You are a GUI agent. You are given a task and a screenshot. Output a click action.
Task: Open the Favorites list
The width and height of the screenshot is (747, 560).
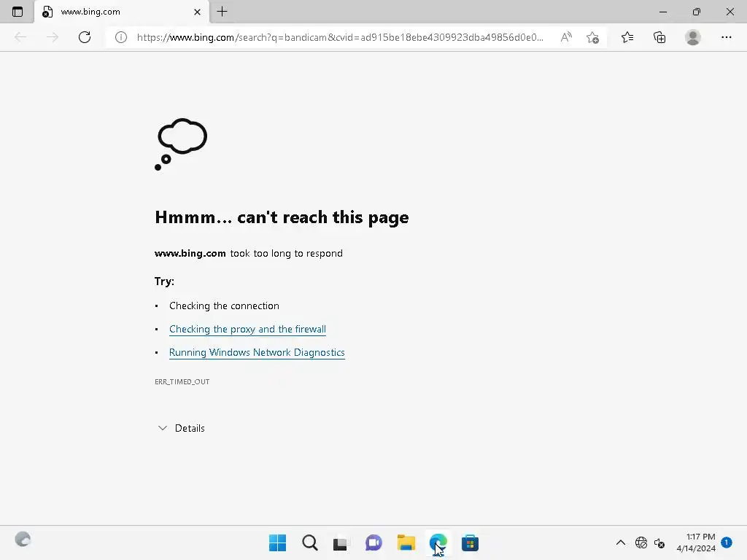627,37
